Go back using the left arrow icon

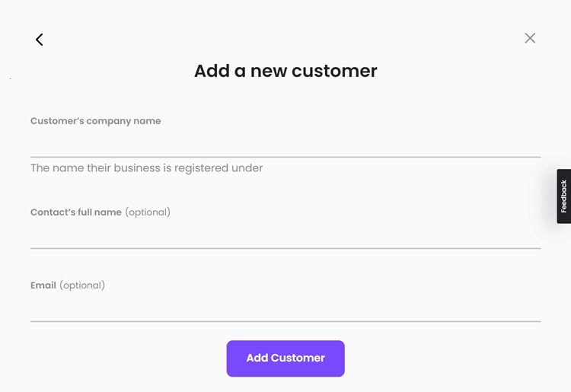pos(39,40)
